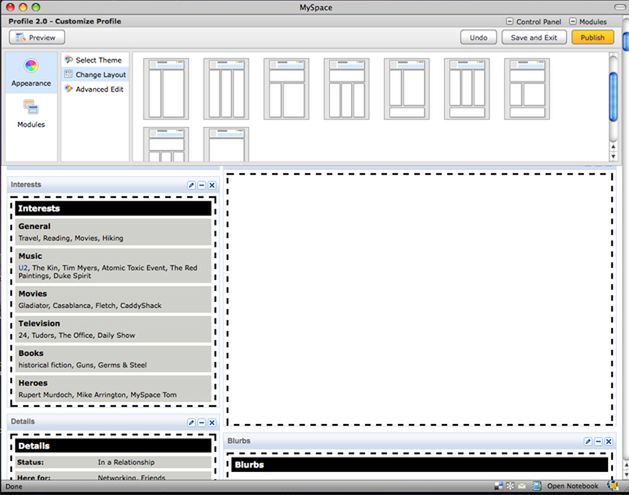Minimize the Blurbs module
This screenshot has width=629, height=495.
pos(599,441)
